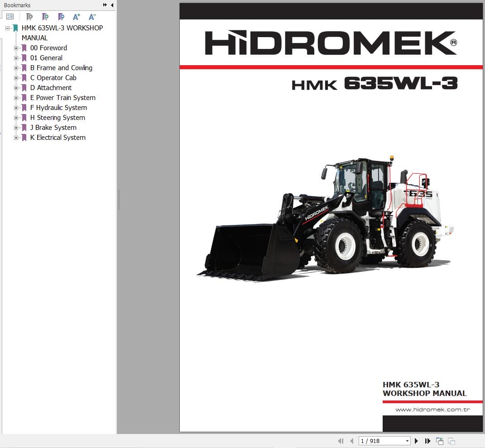Go to first page button
Viewport: 485px width, 448px height.
click(341, 441)
